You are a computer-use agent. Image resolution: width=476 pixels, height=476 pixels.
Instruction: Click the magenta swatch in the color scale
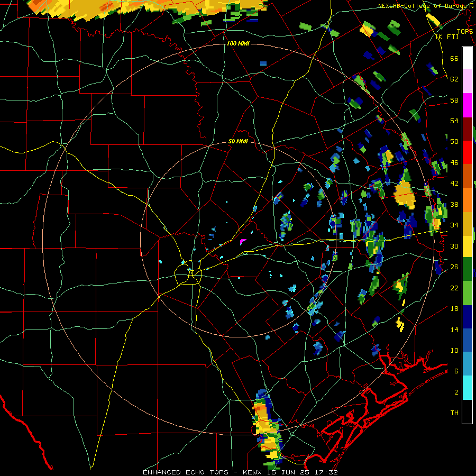tap(467, 105)
